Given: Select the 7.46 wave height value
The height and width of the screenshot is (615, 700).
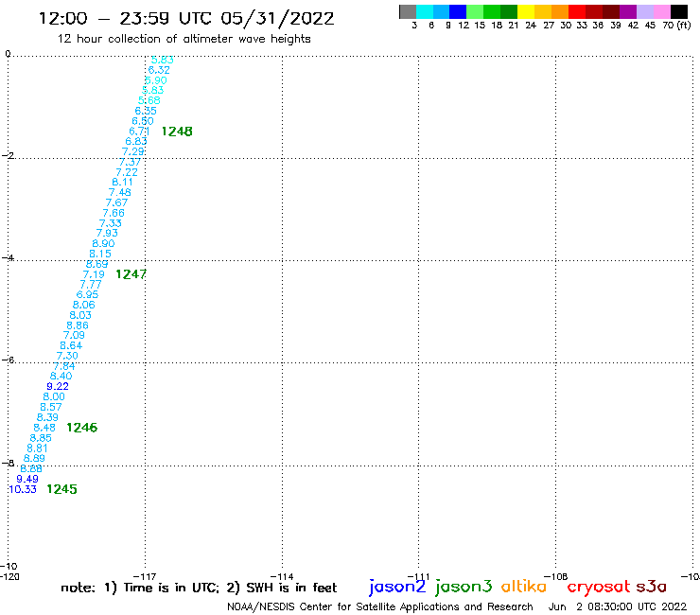Looking at the screenshot, I should click(x=119, y=192).
